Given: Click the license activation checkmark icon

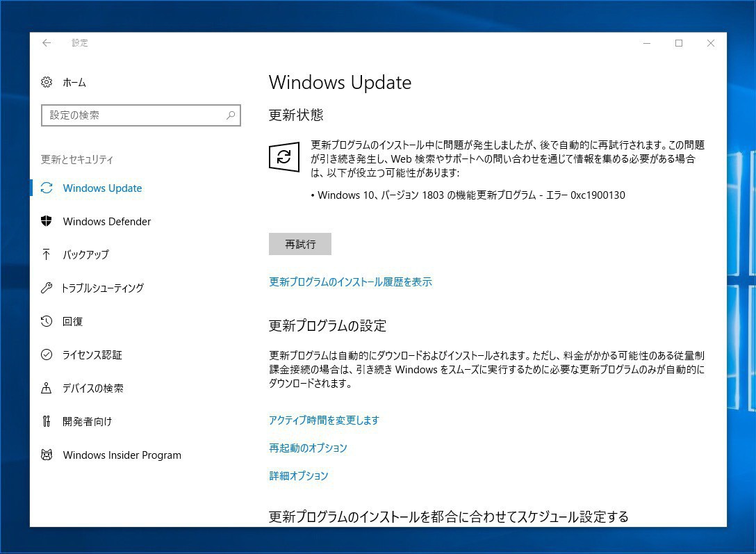Looking at the screenshot, I should coord(47,355).
